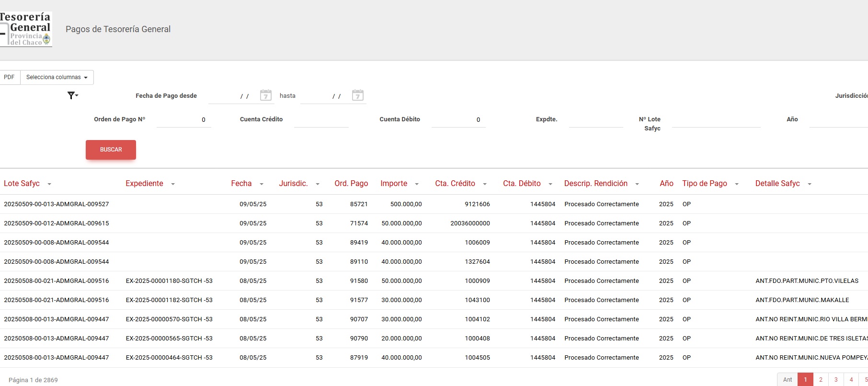Click the Expediente column sort arrow
The width and height of the screenshot is (868, 386).
(x=173, y=184)
